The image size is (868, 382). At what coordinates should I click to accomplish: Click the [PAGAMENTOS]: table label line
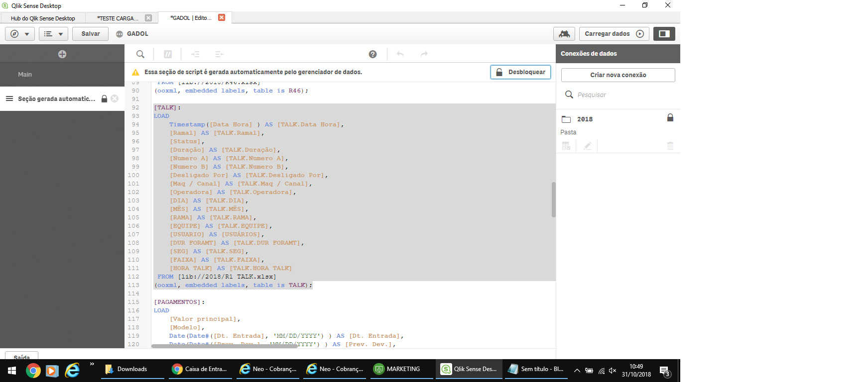tap(179, 302)
